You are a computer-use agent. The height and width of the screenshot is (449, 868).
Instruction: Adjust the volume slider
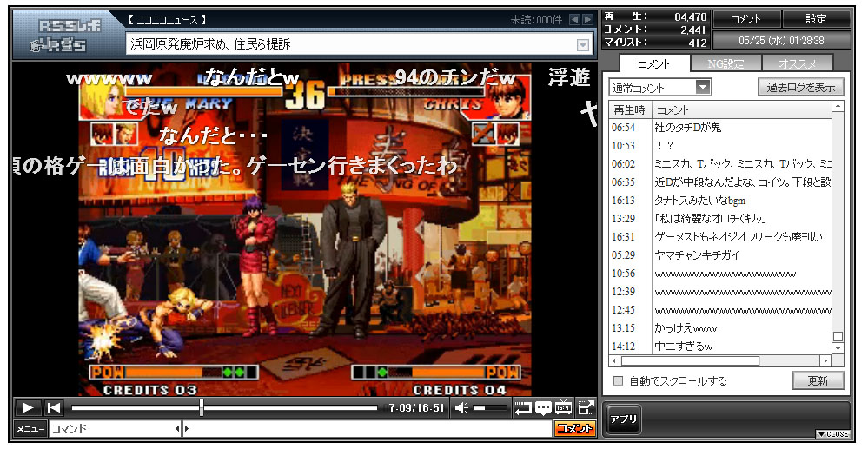tap(490, 408)
